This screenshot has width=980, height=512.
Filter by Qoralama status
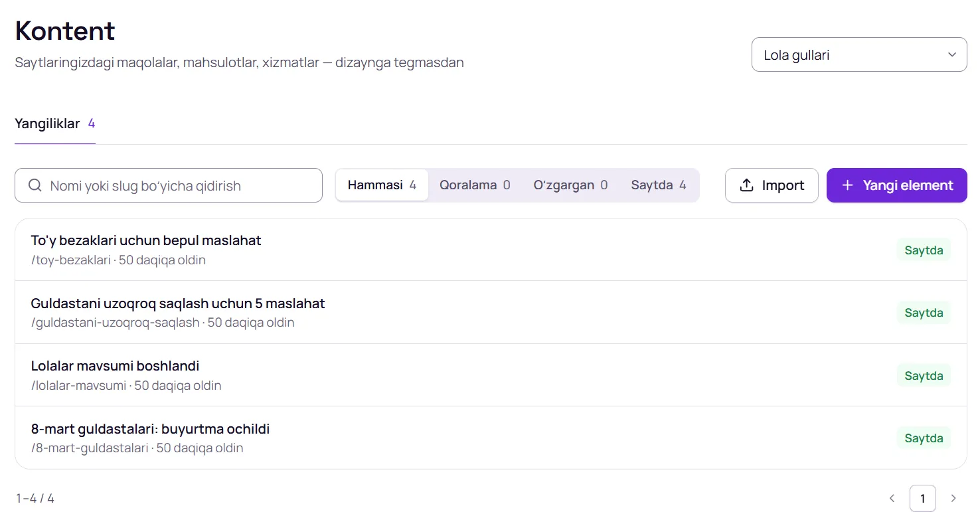tap(475, 185)
